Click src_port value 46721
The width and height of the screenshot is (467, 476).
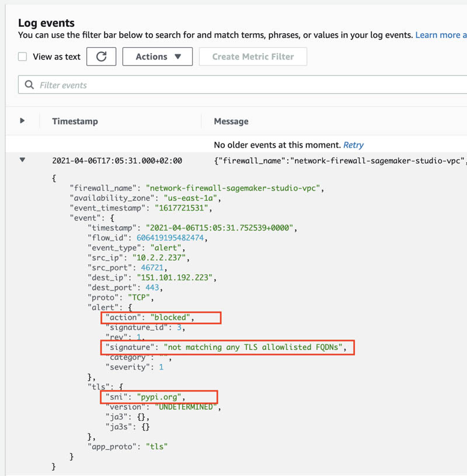point(152,268)
